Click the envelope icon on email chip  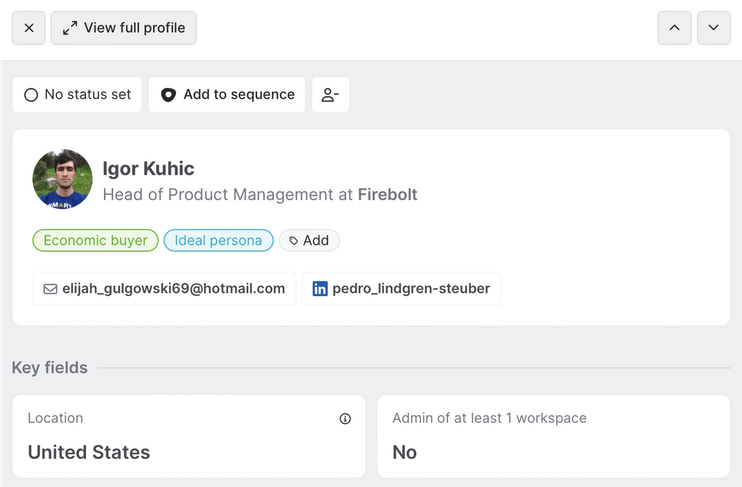pos(50,289)
